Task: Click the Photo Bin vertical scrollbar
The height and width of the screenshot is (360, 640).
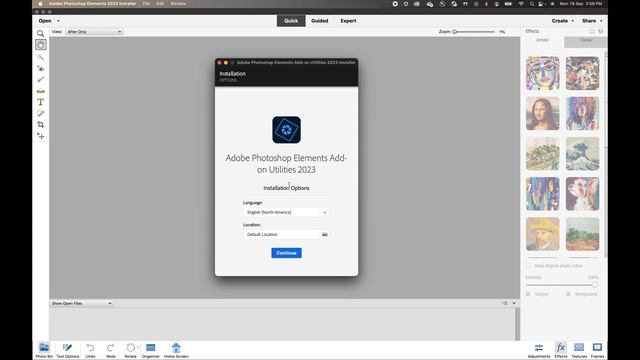Action: tap(518, 324)
